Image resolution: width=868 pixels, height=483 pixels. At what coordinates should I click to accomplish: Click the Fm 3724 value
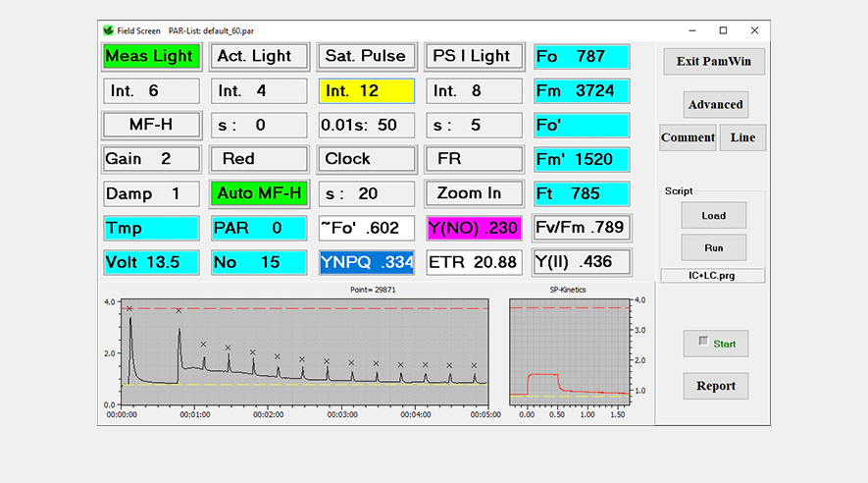coord(582,91)
